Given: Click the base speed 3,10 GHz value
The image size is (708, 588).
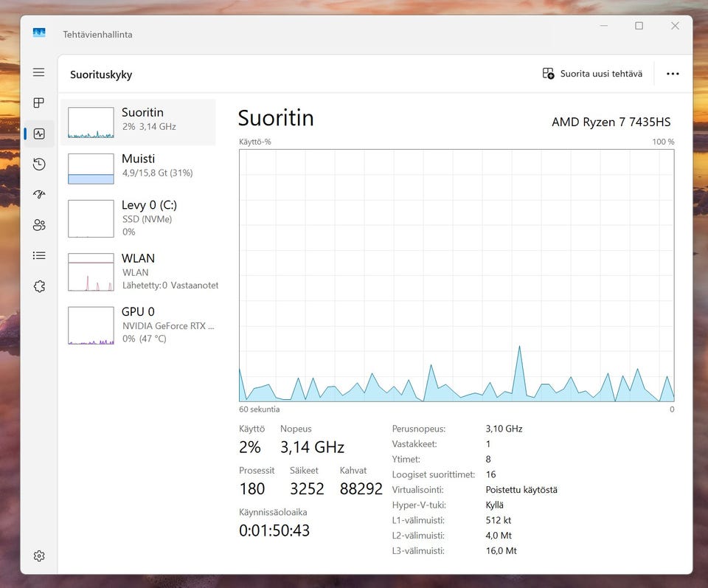Looking at the screenshot, I should [504, 429].
